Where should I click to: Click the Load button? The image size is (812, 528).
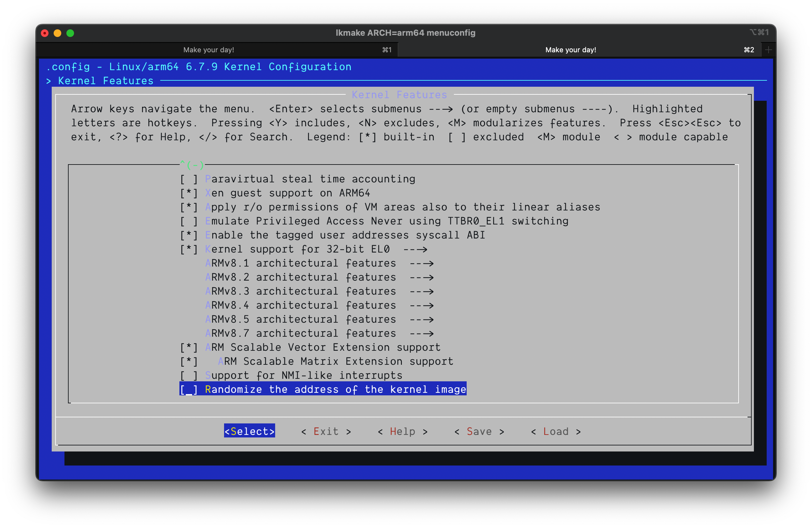click(x=555, y=431)
